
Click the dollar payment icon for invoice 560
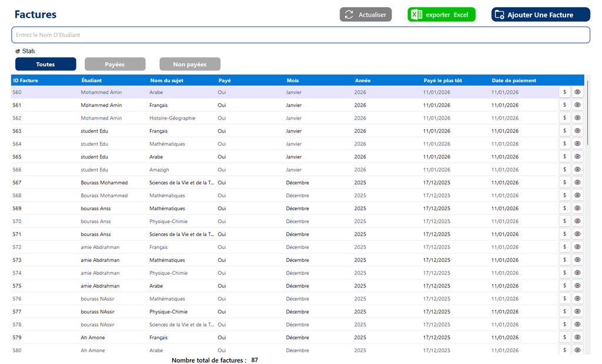(x=564, y=92)
